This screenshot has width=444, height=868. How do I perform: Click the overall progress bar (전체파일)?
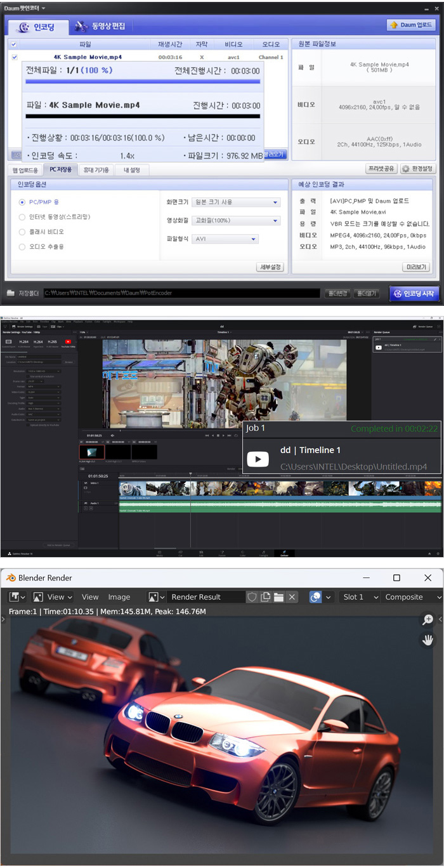[x=143, y=82]
